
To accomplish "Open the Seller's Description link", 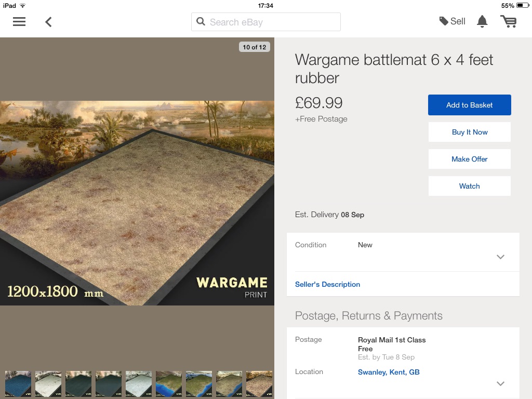I will coord(327,284).
